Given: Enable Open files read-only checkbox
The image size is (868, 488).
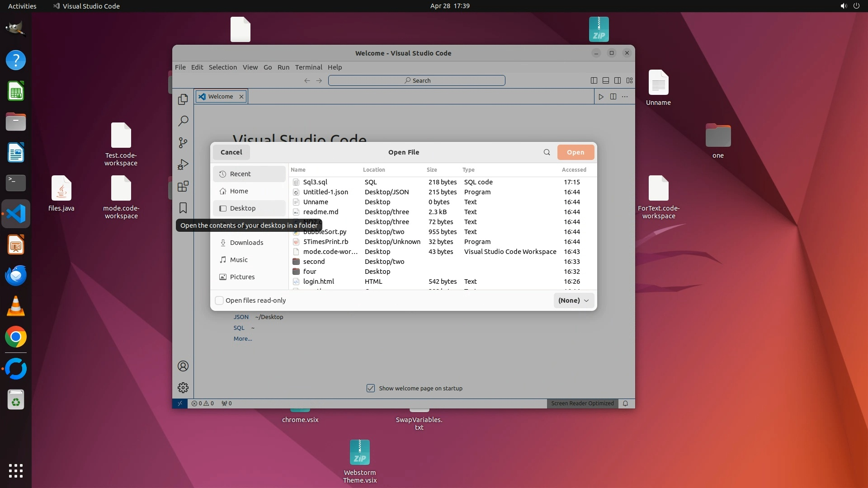Looking at the screenshot, I should 219,300.
